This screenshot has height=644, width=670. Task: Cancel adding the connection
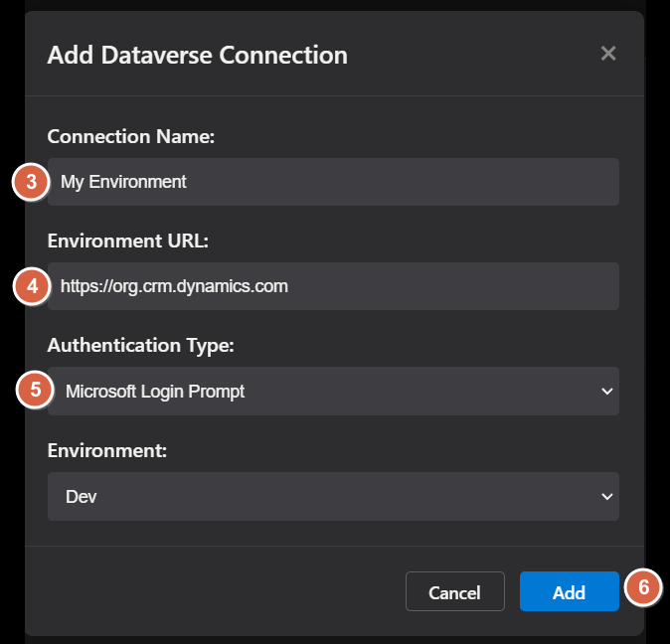tap(454, 592)
